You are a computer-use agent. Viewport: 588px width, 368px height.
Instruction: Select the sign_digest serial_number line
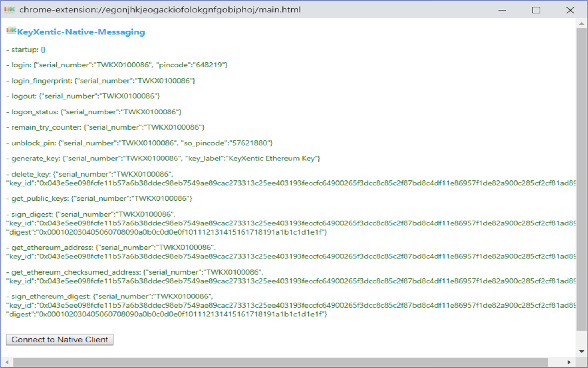(x=91, y=214)
